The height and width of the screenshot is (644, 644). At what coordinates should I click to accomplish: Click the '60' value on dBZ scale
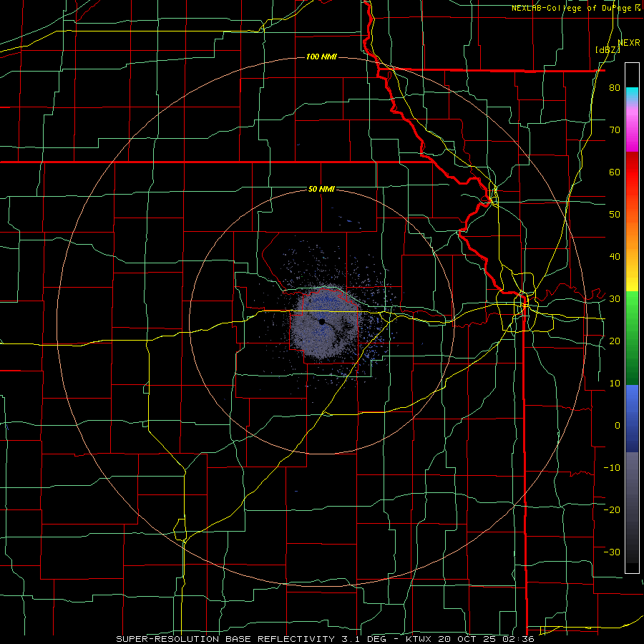(x=615, y=172)
